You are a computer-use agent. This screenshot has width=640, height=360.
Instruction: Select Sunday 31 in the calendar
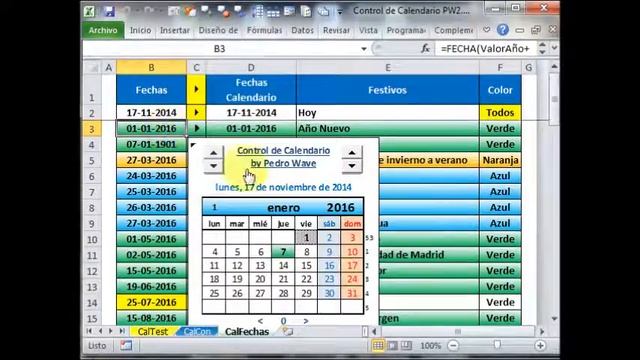(352, 293)
